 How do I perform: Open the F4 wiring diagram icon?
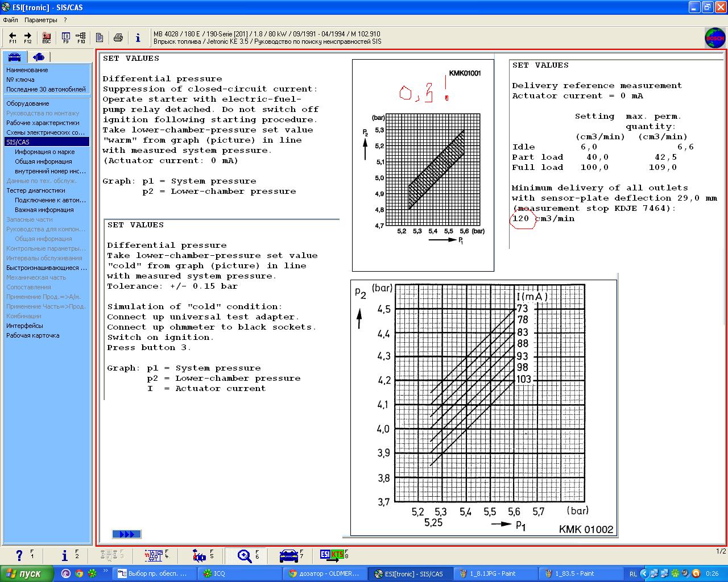pyautogui.click(x=155, y=555)
